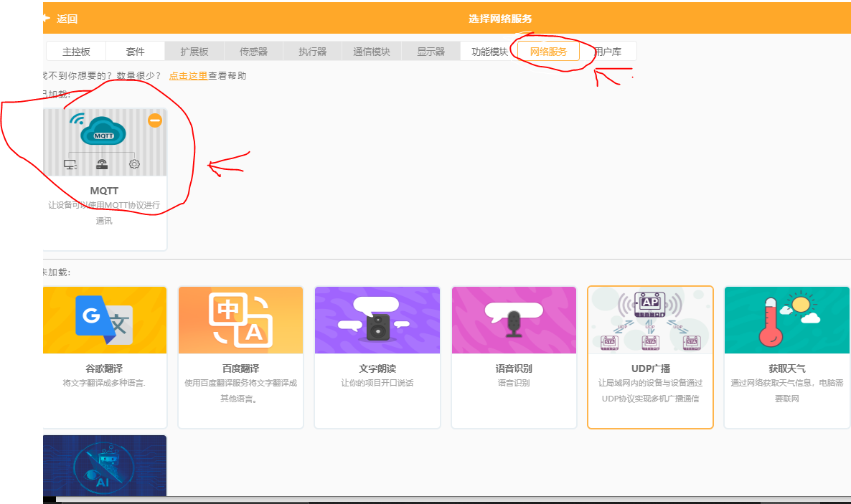Remove MQTT with the orange minus icon
The width and height of the screenshot is (851, 504).
[x=155, y=120]
